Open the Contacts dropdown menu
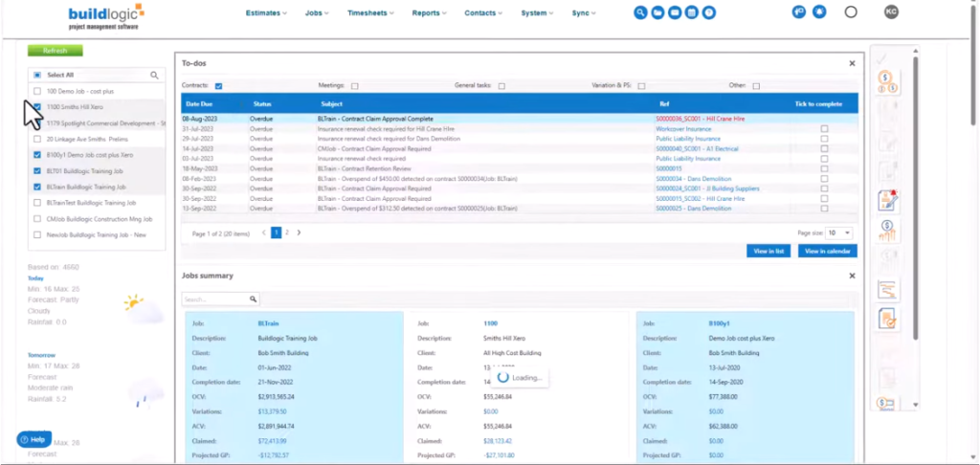Viewport: 980px width, 465px height. pyautogui.click(x=483, y=13)
